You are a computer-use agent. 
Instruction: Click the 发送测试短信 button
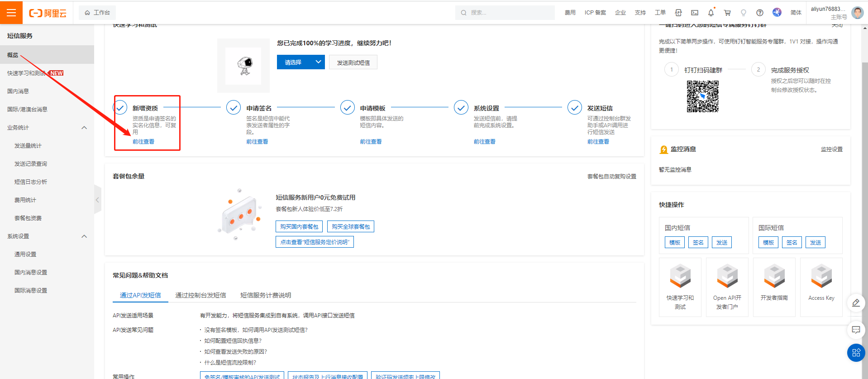(x=353, y=62)
